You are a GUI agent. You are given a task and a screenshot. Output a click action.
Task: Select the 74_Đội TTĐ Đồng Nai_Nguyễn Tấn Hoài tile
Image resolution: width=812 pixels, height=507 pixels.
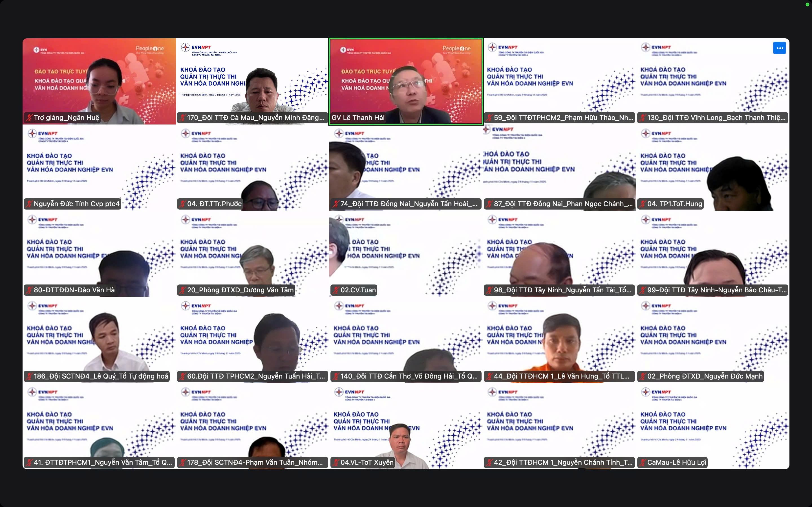(x=406, y=168)
